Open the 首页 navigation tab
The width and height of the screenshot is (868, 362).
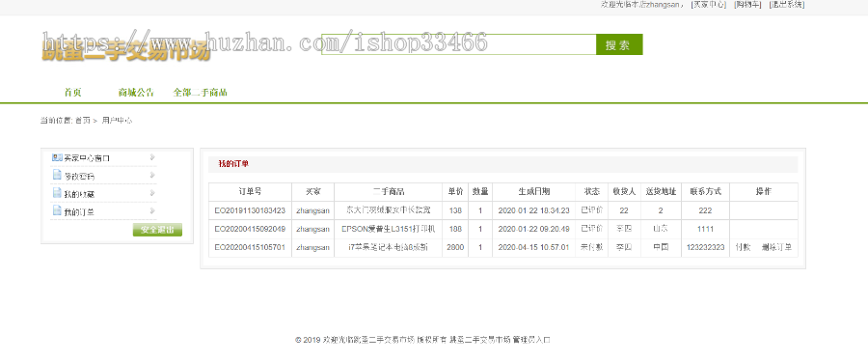(72, 93)
